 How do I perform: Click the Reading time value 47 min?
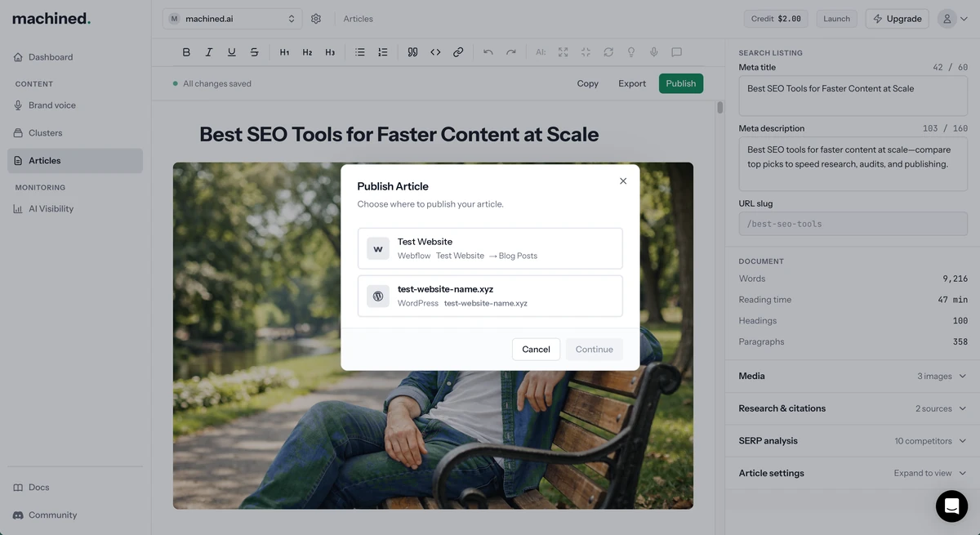[953, 300]
